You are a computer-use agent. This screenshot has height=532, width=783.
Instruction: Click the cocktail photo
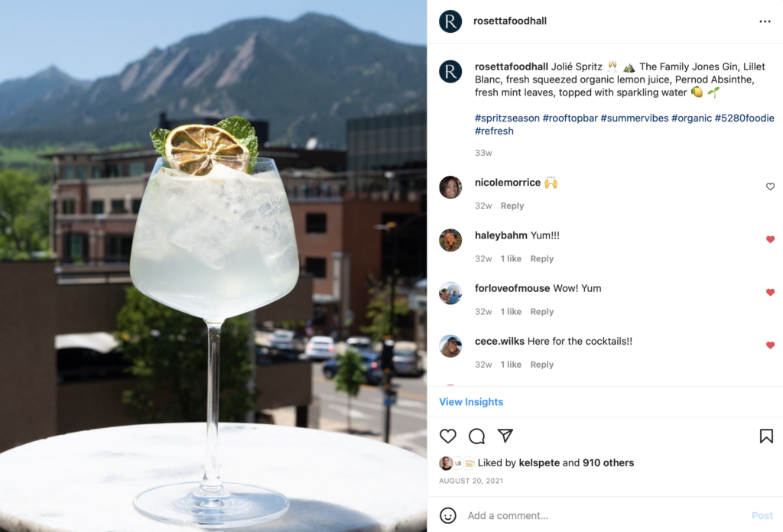[213, 266]
